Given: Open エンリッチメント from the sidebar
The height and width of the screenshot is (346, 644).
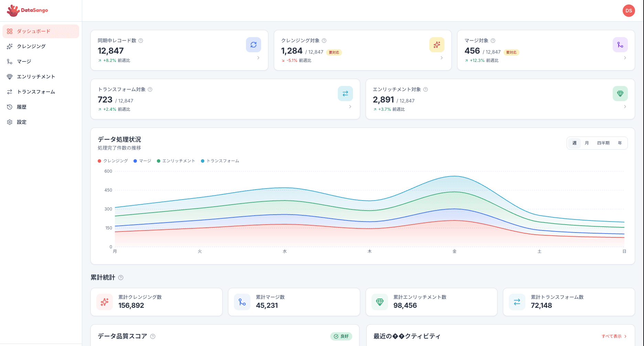Looking at the screenshot, I should tap(36, 76).
